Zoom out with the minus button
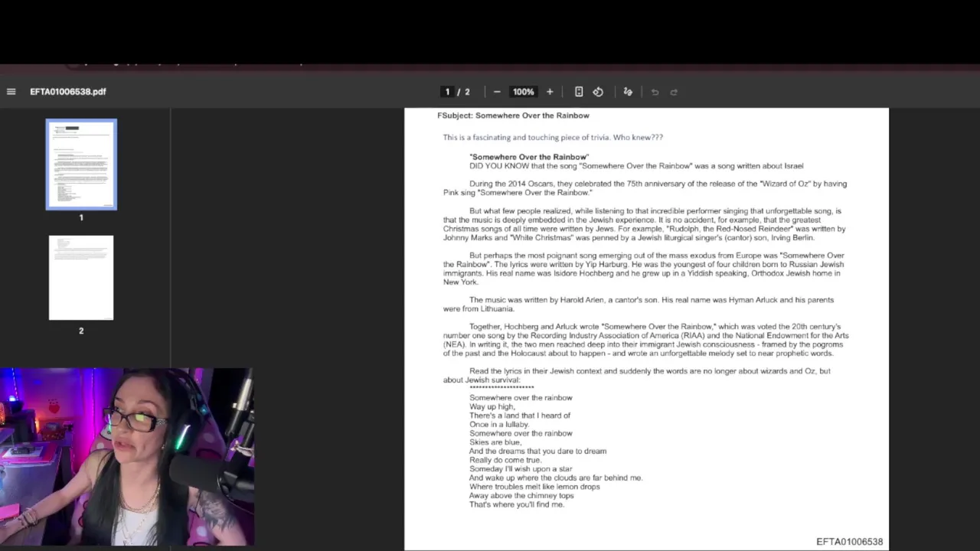The width and height of the screenshot is (980, 551). tap(497, 92)
